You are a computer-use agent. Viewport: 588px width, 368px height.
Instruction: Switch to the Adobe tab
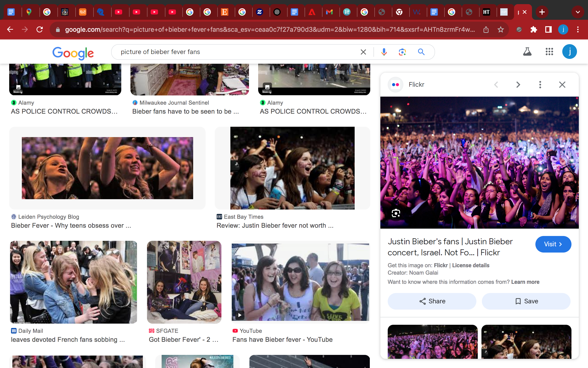click(x=312, y=12)
